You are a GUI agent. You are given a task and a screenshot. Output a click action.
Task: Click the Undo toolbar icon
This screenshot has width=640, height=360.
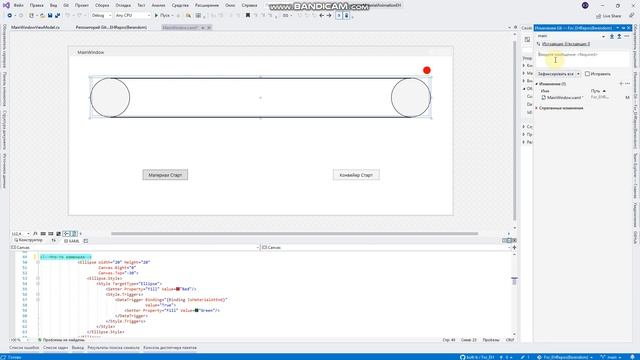coord(68,16)
